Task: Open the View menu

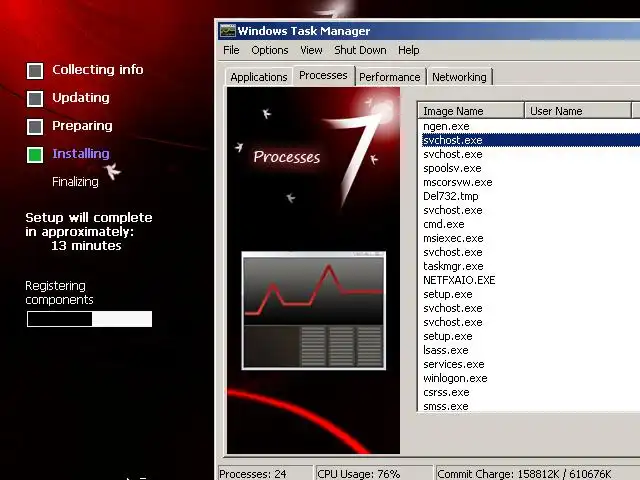Action: [x=311, y=50]
